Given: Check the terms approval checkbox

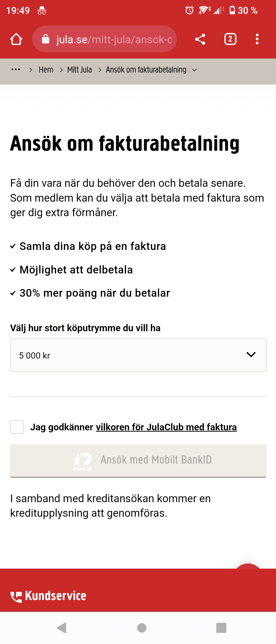Looking at the screenshot, I should tap(17, 427).
